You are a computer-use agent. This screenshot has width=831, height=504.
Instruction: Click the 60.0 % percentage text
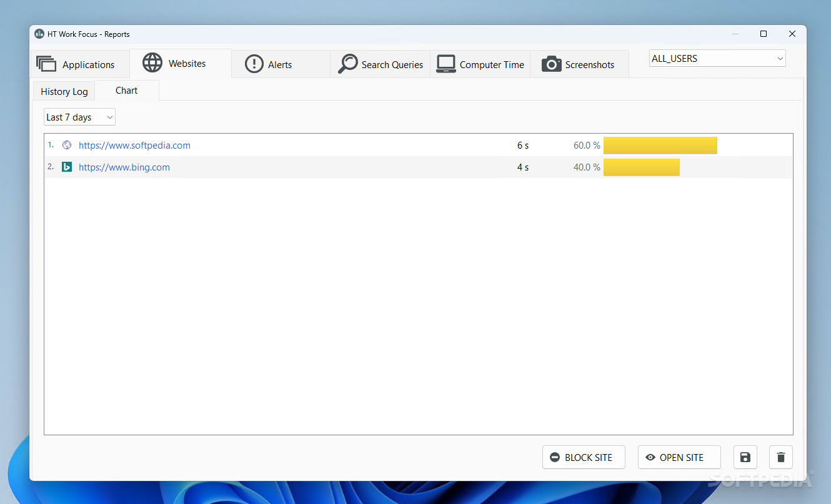[x=587, y=146]
